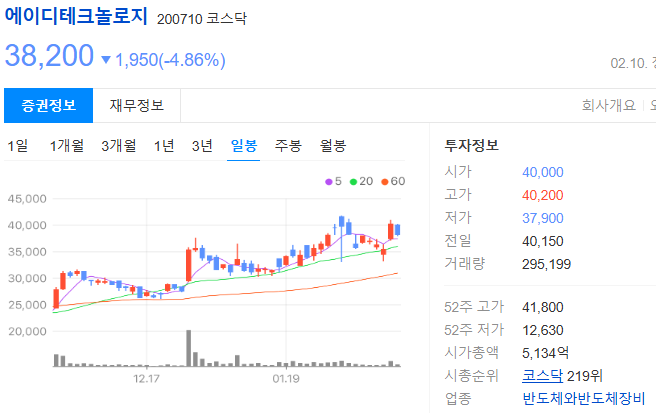Viewport: 656px width, 413px height.
Task: Select the 3개월 chart period
Action: (x=119, y=146)
